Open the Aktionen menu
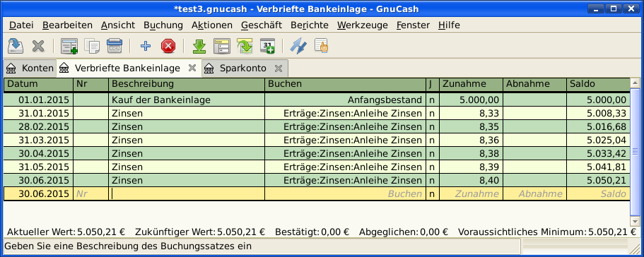The height and width of the screenshot is (257, 644). click(212, 25)
